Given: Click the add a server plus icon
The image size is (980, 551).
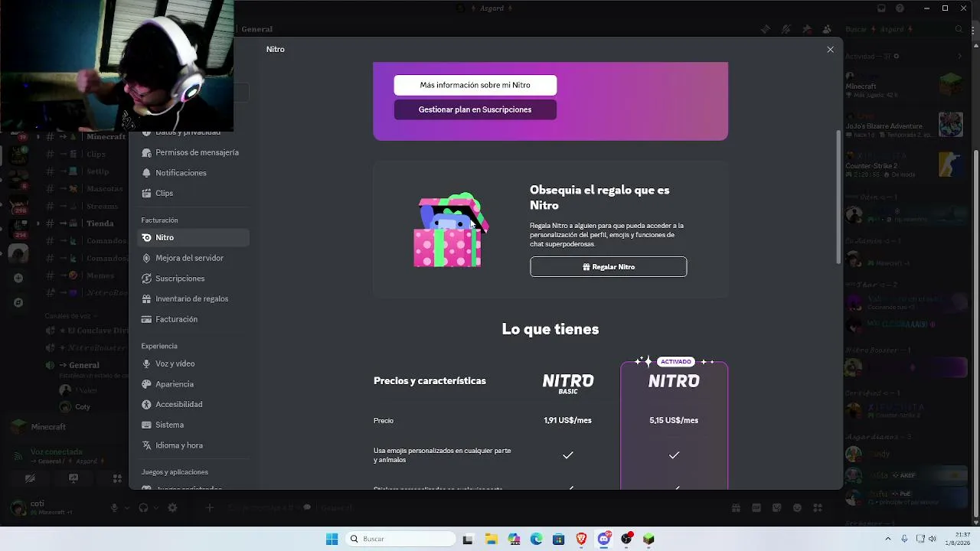Looking at the screenshot, I should click(x=18, y=278).
